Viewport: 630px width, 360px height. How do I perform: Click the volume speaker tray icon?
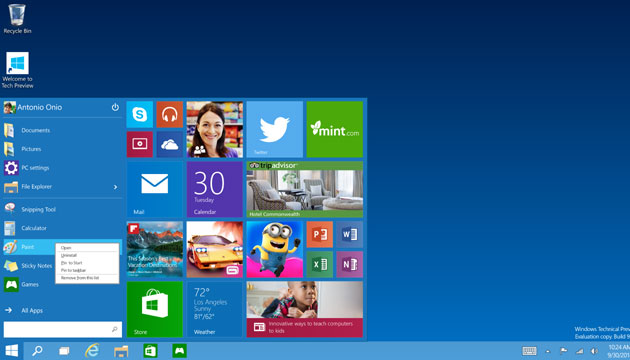(594, 351)
